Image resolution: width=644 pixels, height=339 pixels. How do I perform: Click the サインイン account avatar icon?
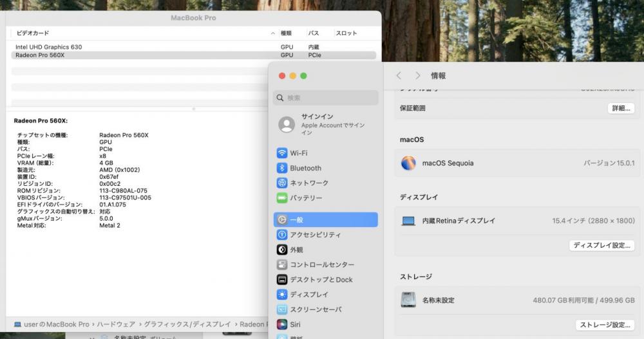(x=287, y=124)
